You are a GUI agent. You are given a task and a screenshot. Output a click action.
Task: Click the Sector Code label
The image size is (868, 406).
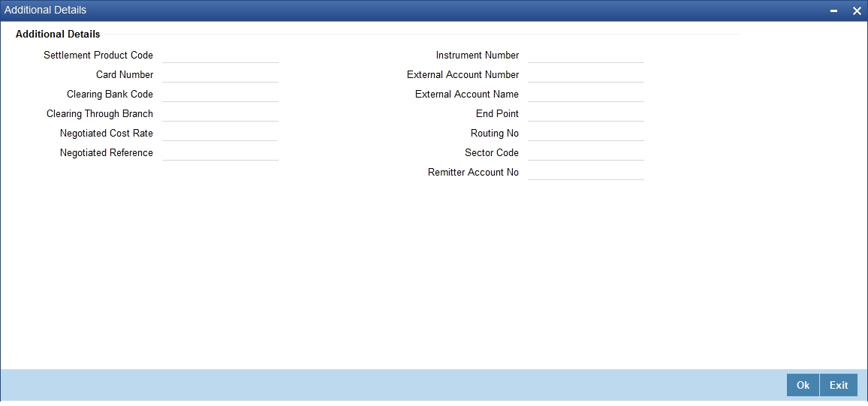492,152
